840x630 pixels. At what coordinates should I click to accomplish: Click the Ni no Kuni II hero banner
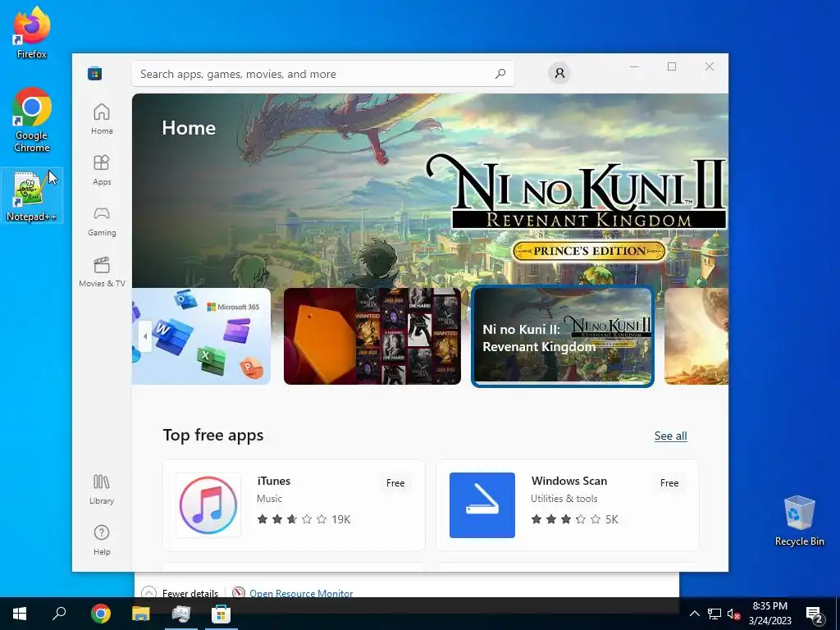430,190
